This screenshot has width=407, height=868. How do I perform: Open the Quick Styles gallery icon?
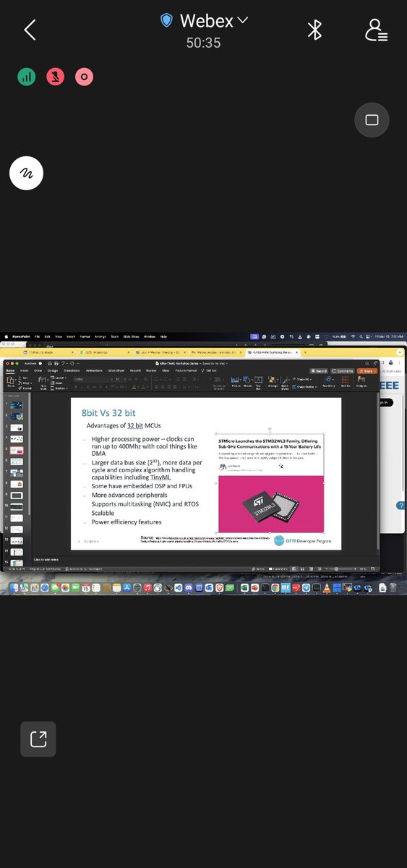click(x=285, y=382)
